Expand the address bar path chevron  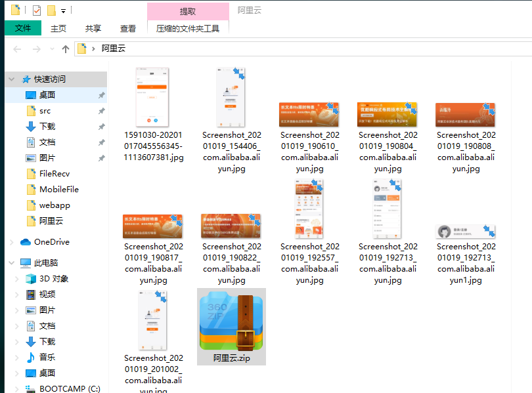[x=93, y=49]
